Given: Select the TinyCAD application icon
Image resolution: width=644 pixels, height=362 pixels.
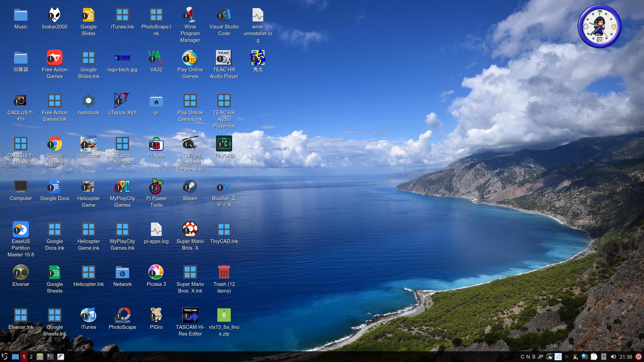Looking at the screenshot, I should click(224, 144).
